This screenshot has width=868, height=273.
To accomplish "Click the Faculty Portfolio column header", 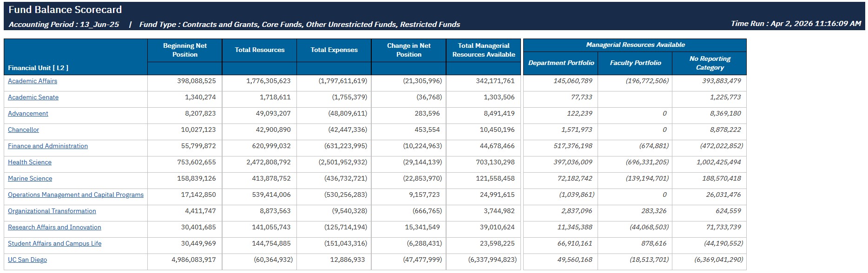I will [635, 63].
